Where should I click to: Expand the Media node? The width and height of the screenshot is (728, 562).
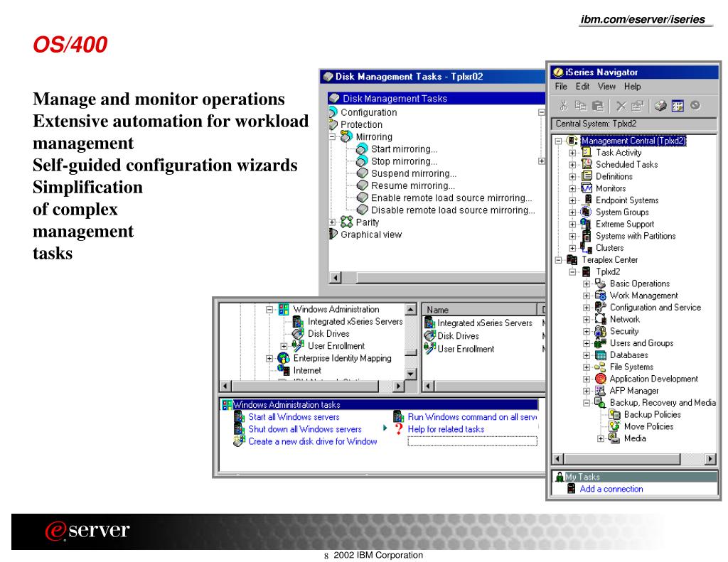(600, 438)
